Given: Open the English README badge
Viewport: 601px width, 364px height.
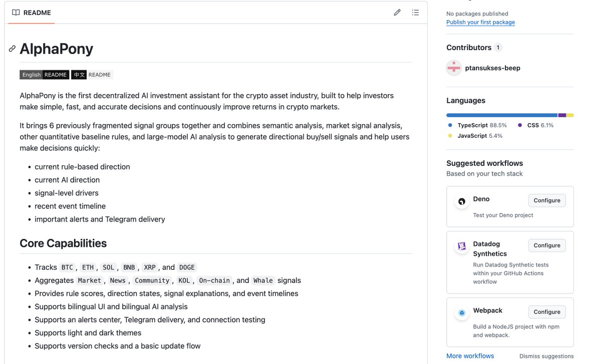Looking at the screenshot, I should [x=44, y=75].
